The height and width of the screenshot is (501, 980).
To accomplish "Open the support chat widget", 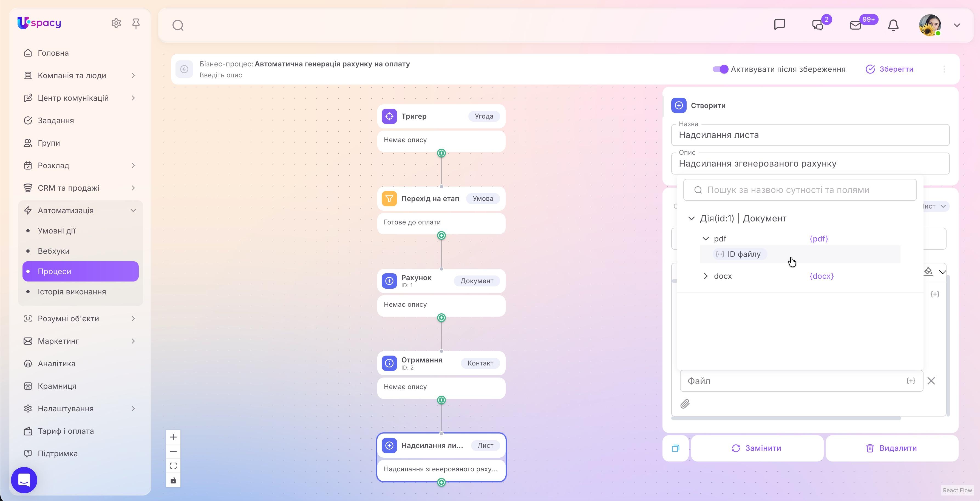I will (x=24, y=480).
